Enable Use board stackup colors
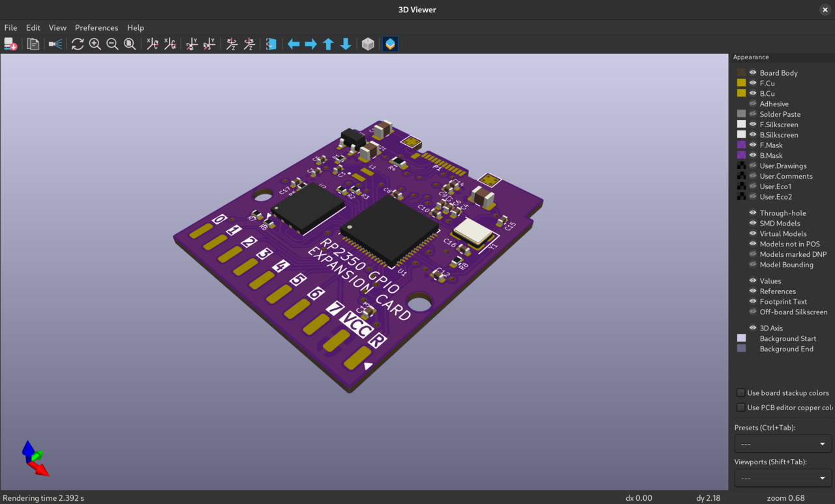Viewport: 835px width, 504px height. pos(741,393)
